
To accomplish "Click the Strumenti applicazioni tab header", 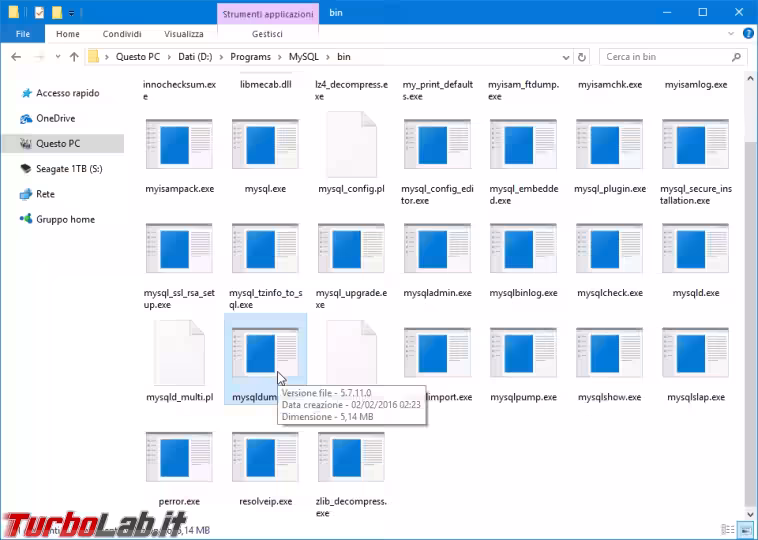I will pos(268,14).
